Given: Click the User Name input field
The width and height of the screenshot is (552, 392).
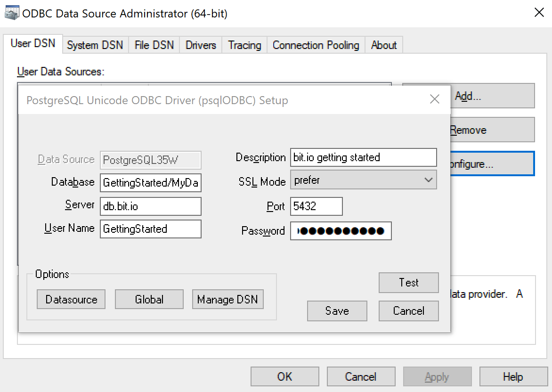Looking at the screenshot, I should tap(151, 229).
